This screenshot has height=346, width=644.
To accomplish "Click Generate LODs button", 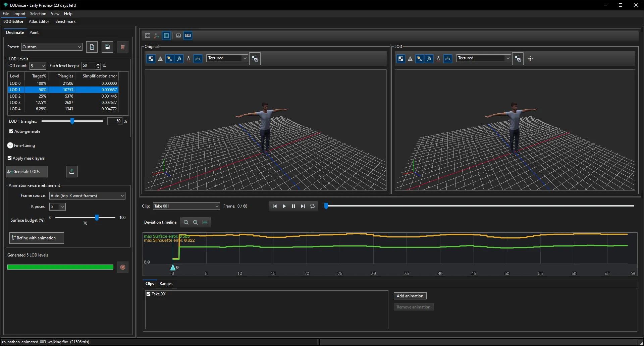I will click(27, 172).
